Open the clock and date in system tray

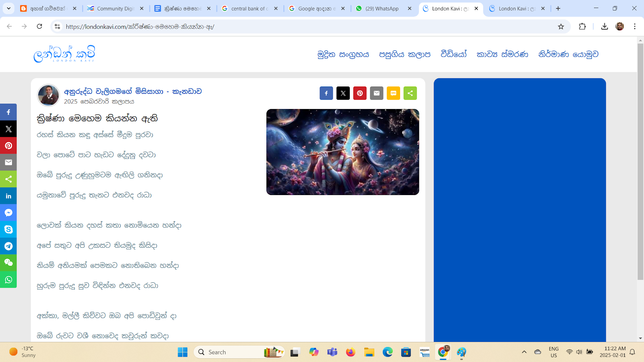pos(613,352)
